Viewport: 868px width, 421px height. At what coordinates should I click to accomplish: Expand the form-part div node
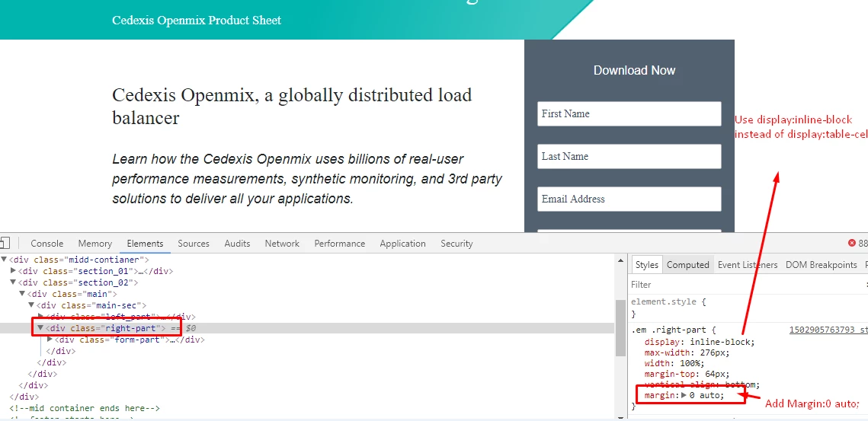click(50, 340)
